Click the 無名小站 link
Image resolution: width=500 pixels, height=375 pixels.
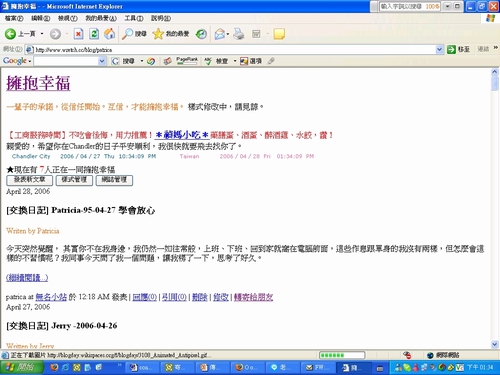point(51,297)
